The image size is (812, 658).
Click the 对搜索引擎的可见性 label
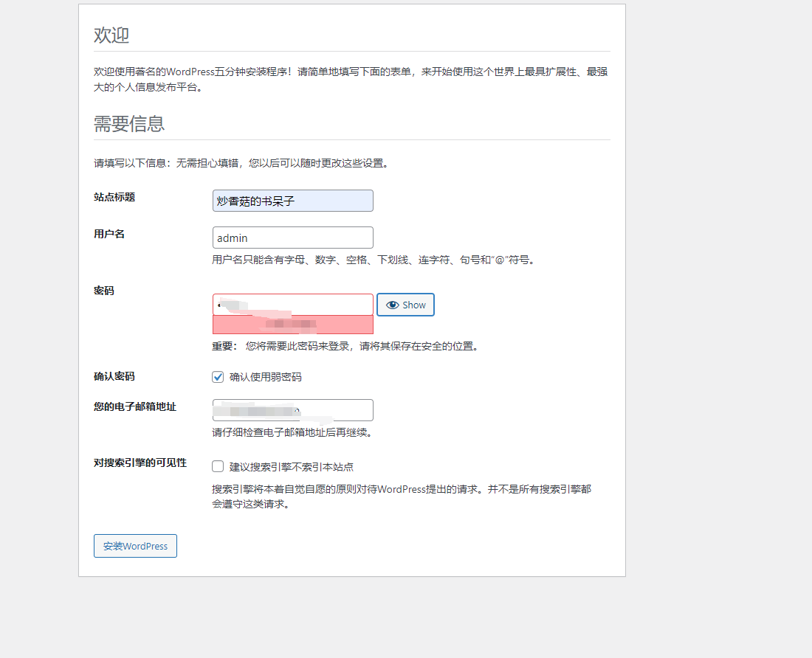(140, 463)
